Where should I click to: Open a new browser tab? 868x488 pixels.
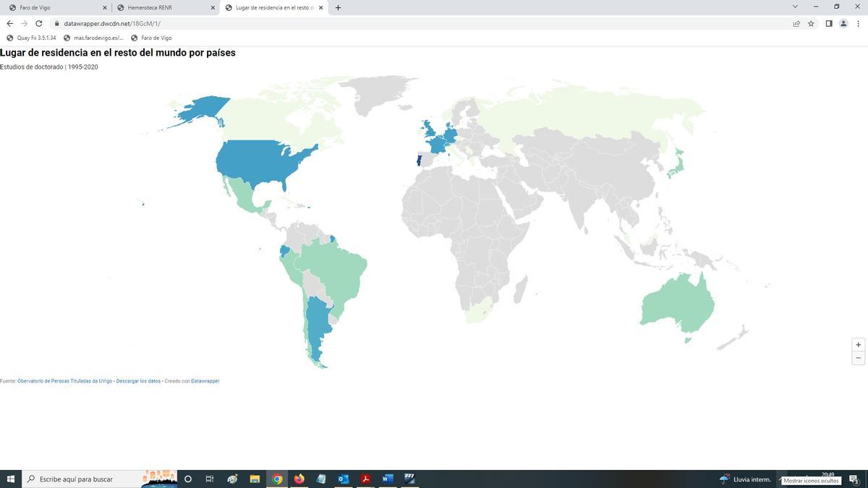pos(339,8)
